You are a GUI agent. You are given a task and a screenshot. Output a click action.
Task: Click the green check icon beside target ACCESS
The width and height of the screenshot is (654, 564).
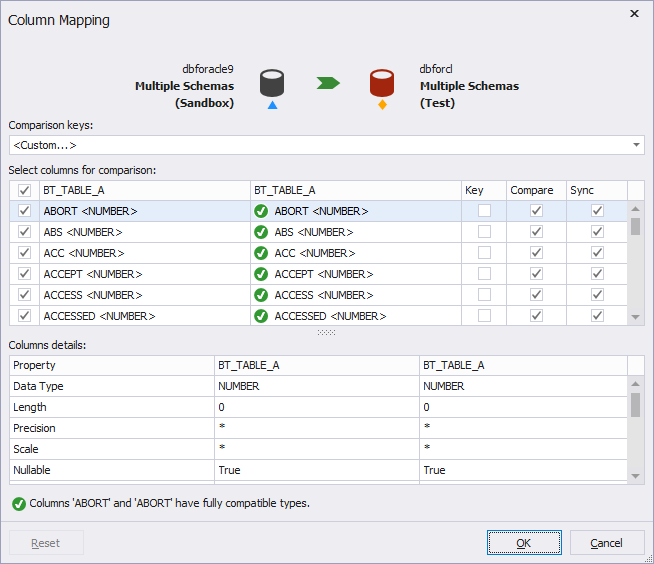[x=261, y=295]
